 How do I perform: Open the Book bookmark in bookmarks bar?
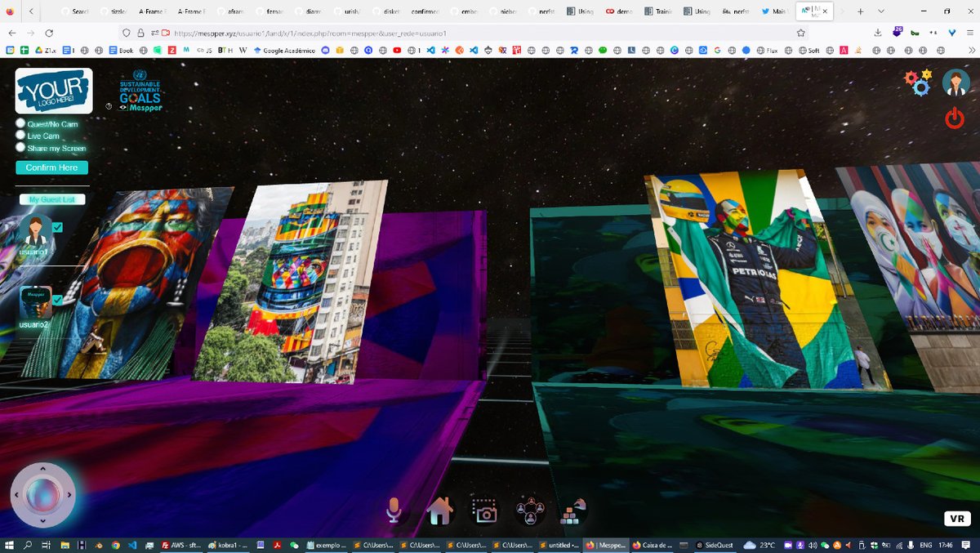[121, 50]
